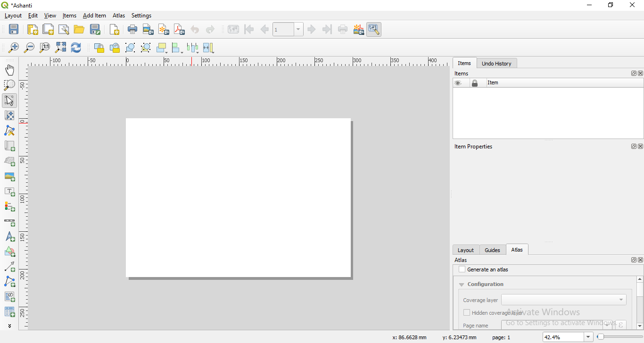The height and width of the screenshot is (343, 644).
Task: Open Raise items dropdown button
Action: tap(162, 48)
